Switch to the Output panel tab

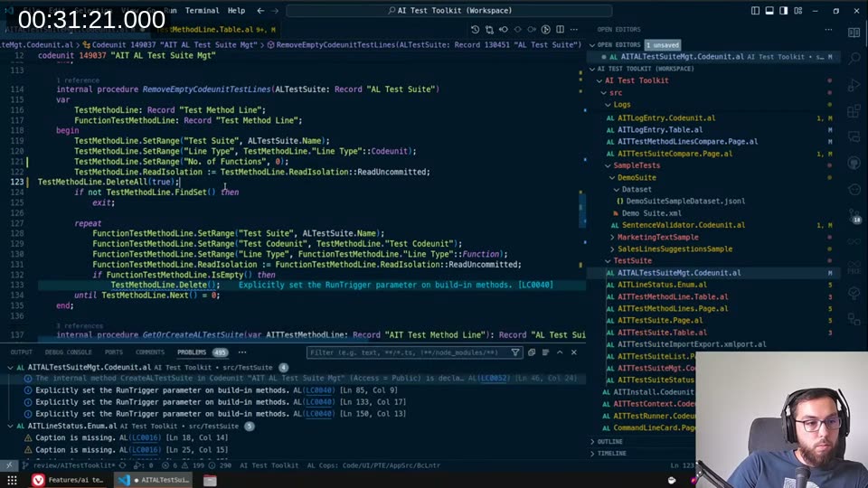tap(21, 352)
